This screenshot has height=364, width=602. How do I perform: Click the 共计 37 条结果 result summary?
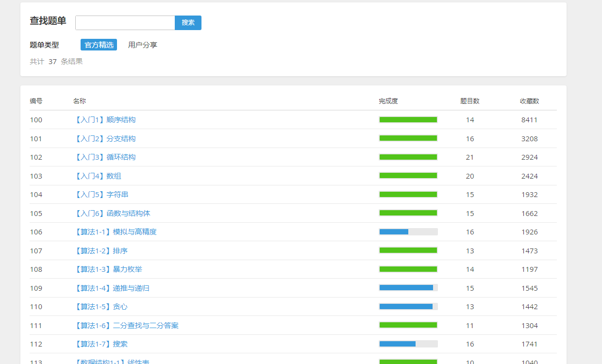click(x=56, y=62)
